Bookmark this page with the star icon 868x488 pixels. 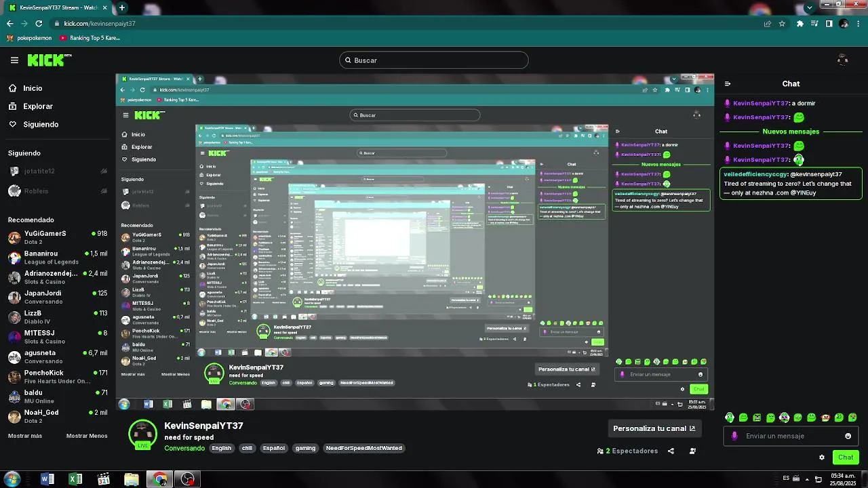782,23
